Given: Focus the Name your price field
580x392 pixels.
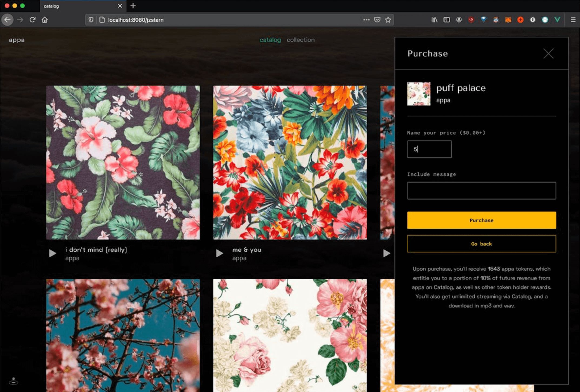Looking at the screenshot, I should click(429, 149).
